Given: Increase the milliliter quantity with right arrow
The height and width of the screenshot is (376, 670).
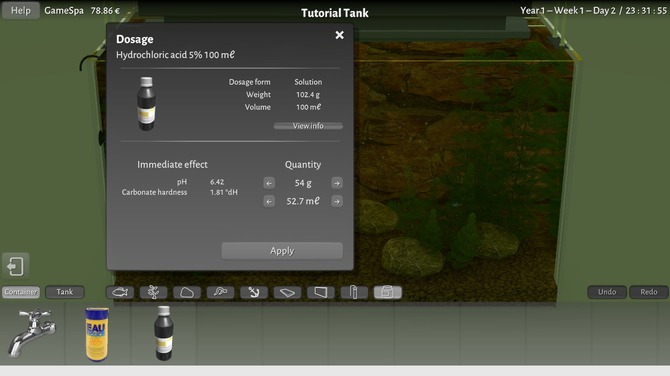Looking at the screenshot, I should (337, 201).
